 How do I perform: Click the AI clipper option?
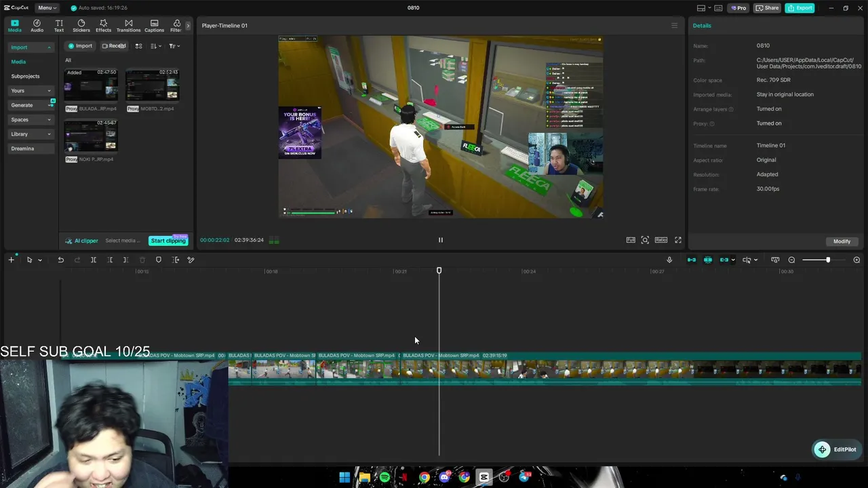82,241
